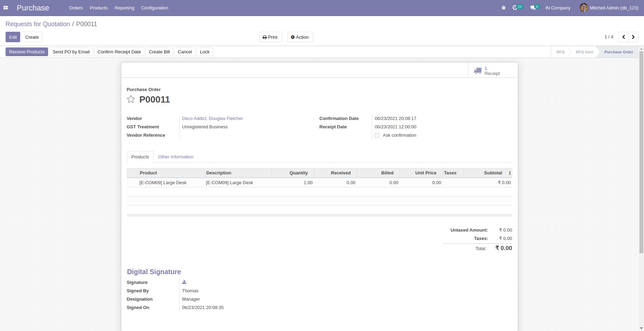
Task: Click the Receive Products button
Action: (x=27, y=52)
